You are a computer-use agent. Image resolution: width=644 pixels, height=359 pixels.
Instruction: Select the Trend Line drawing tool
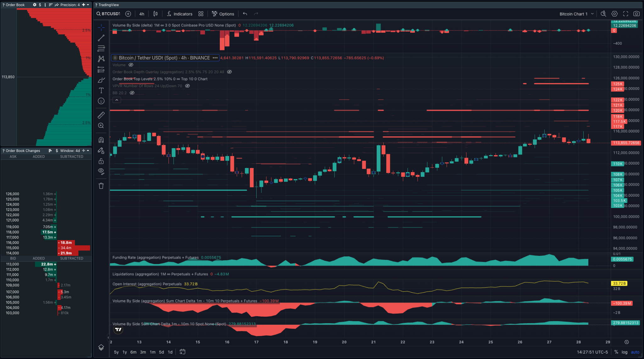point(101,38)
